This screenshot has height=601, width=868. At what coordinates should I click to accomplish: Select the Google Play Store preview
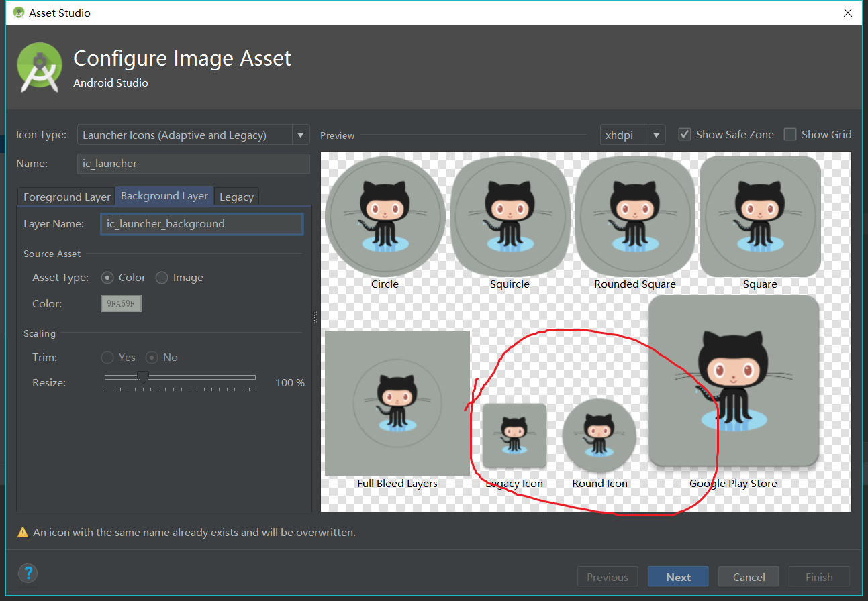point(734,380)
